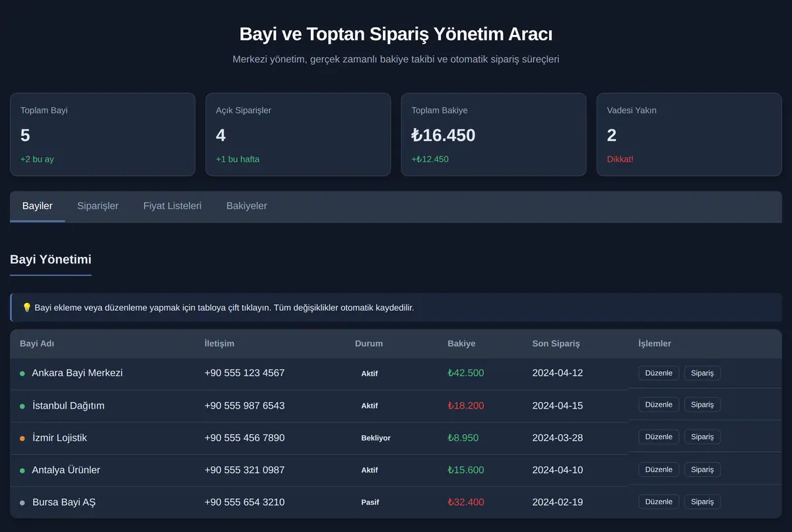Click the İletişim column header
This screenshot has height=532, width=792.
click(x=219, y=343)
